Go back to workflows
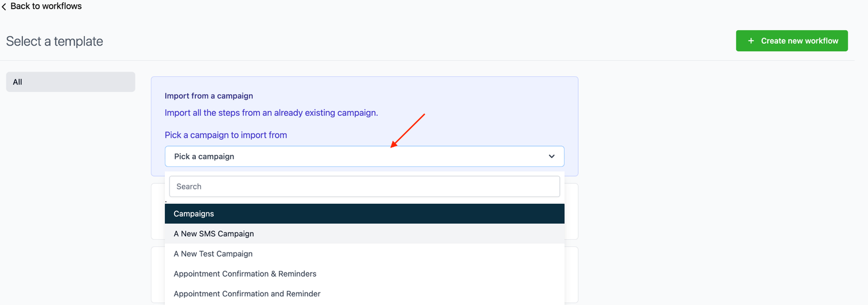Screen dimensions: 868x305 (x=46, y=7)
